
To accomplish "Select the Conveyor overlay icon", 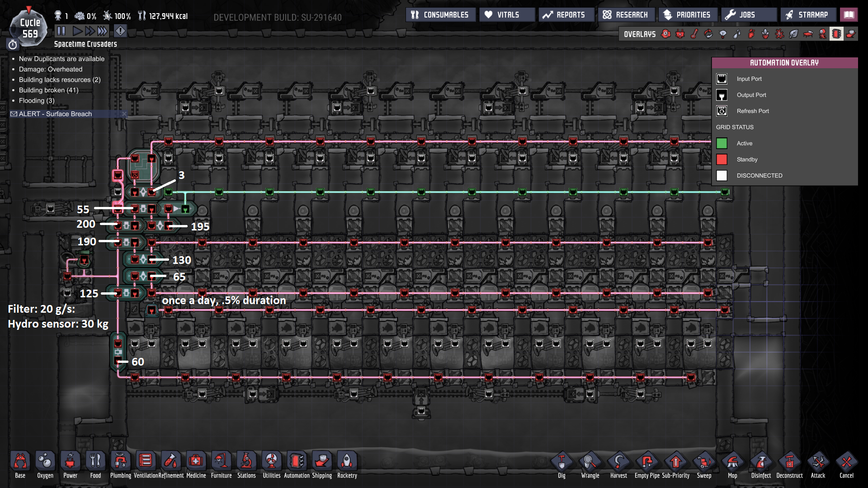I will point(851,34).
